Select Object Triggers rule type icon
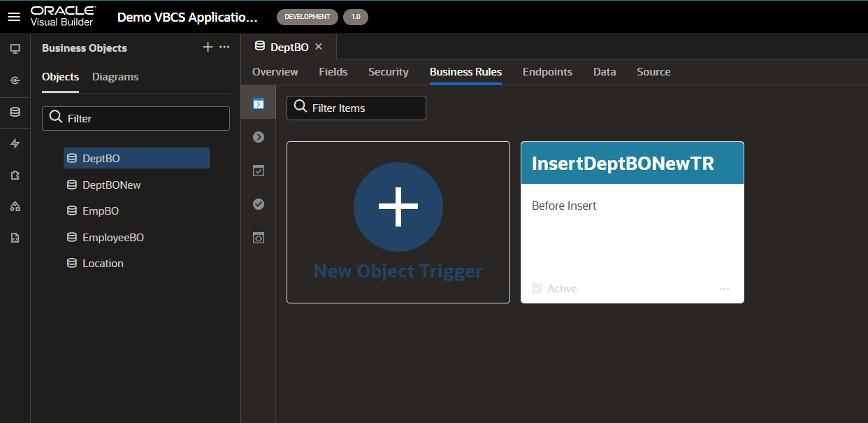868x423 pixels. pyautogui.click(x=259, y=104)
